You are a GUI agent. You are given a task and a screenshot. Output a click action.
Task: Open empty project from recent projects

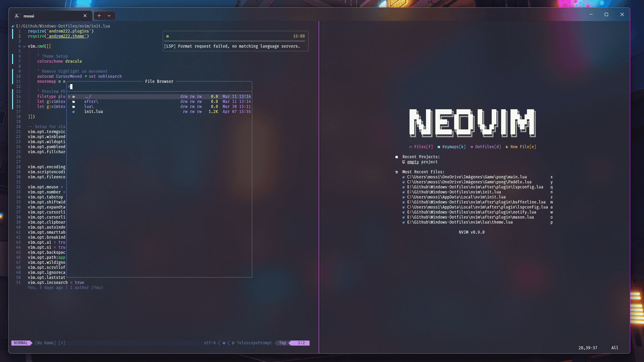pos(413,162)
